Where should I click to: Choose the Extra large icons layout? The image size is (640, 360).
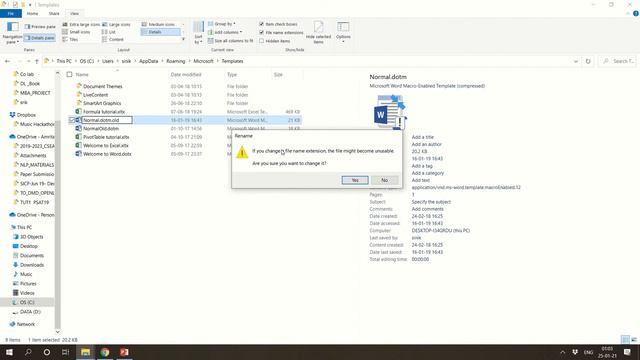coord(81,24)
